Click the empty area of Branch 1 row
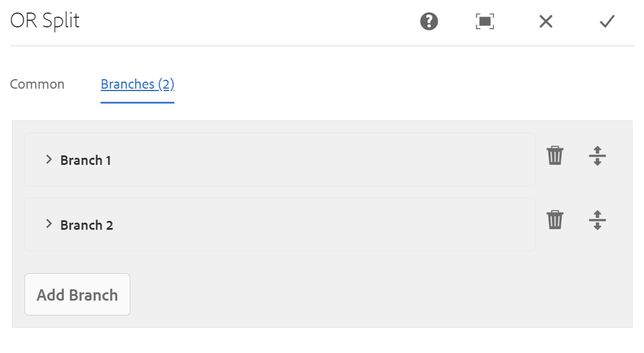 (320, 160)
